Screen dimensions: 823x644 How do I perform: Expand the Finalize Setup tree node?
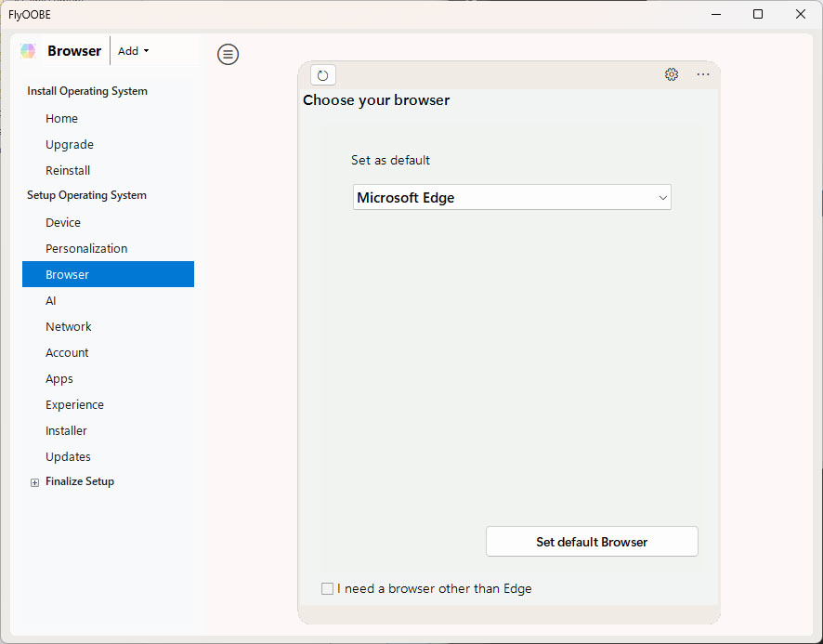[x=35, y=482]
